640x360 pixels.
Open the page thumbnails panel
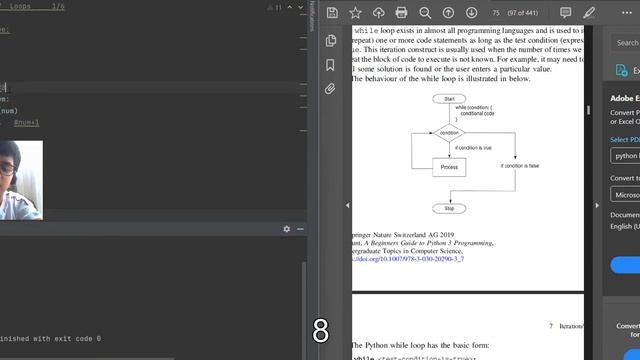click(331, 40)
